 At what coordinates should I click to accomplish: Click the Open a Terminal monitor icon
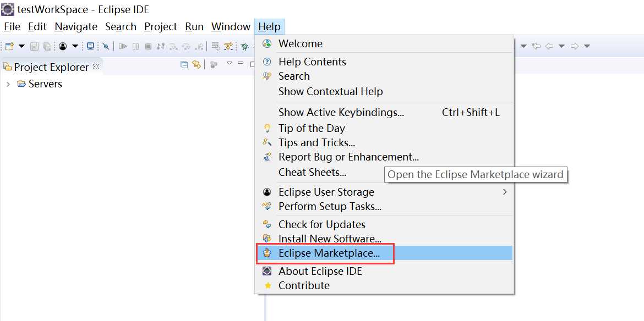point(90,46)
